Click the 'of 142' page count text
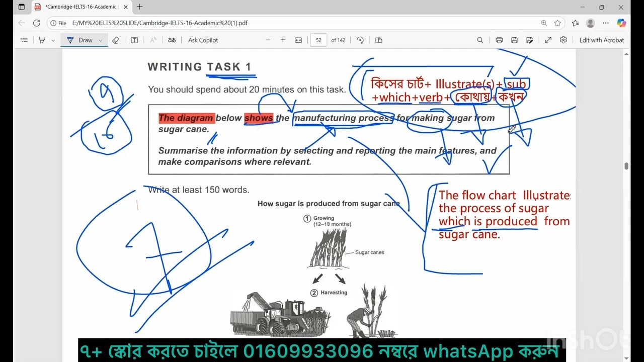This screenshot has width=644, height=362. click(x=338, y=40)
